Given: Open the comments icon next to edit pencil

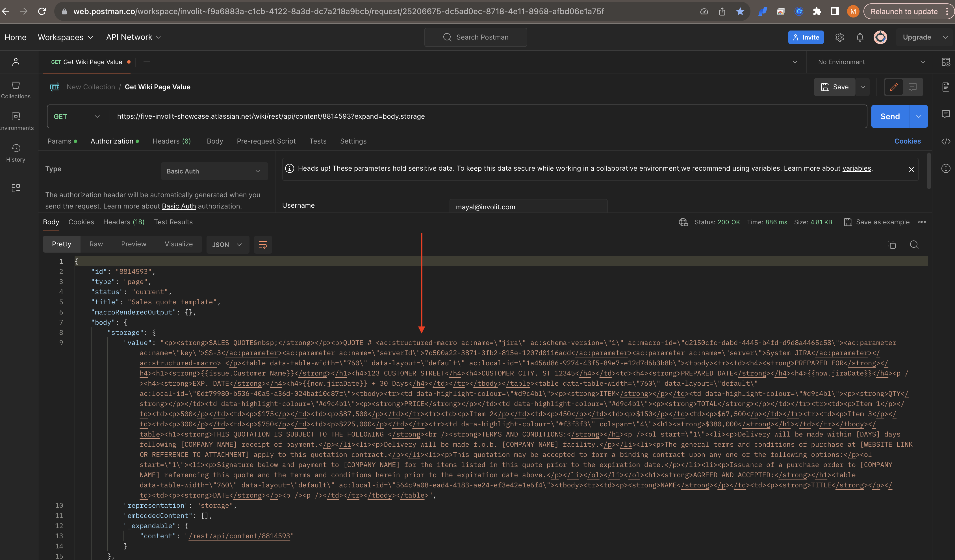Looking at the screenshot, I should 913,87.
